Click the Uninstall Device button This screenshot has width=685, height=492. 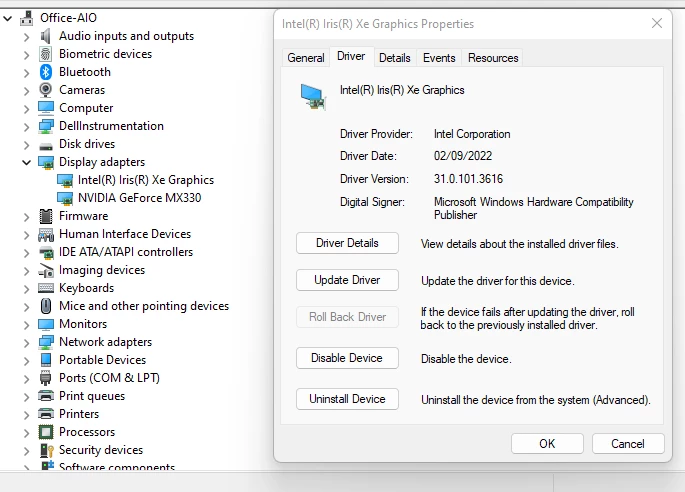[347, 399]
